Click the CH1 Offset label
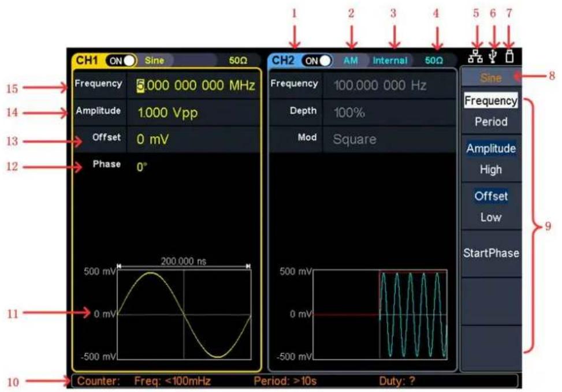Image resolution: width=562 pixels, height=392 pixels. pos(106,137)
